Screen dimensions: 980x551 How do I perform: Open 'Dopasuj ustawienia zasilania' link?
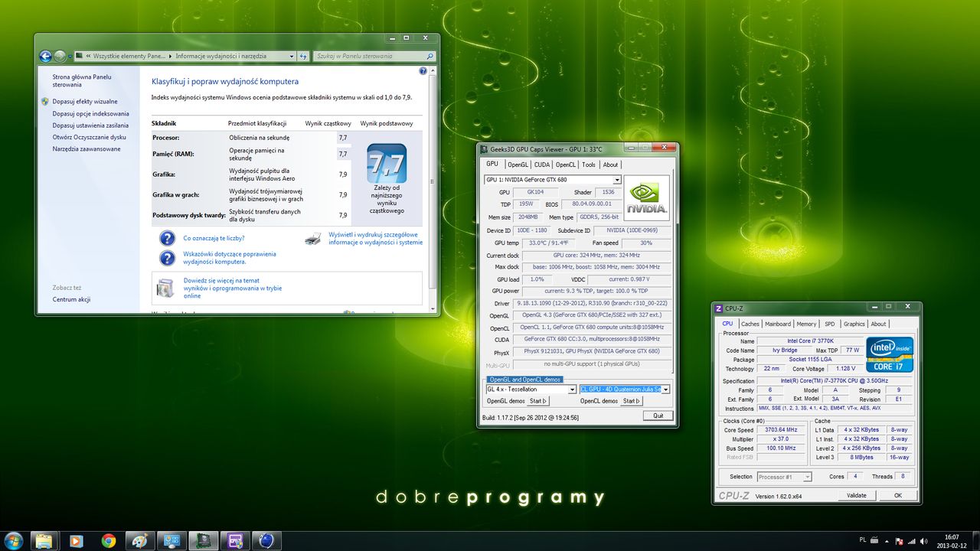[x=90, y=125]
